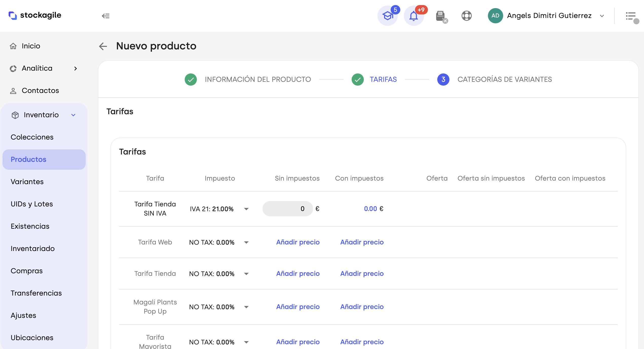Add Con impuestos price for Magalí Plants Pop Up
644x349 pixels.
coord(362,307)
